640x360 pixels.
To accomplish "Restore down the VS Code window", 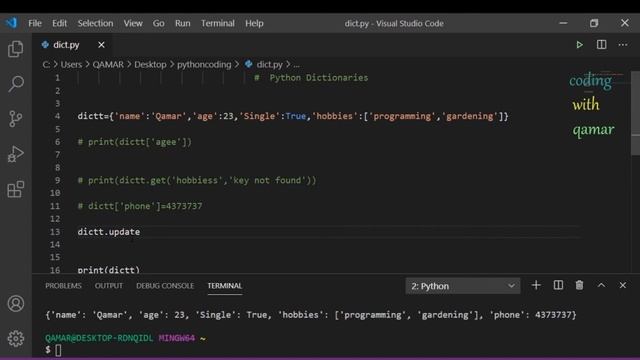I will pos(594,23).
